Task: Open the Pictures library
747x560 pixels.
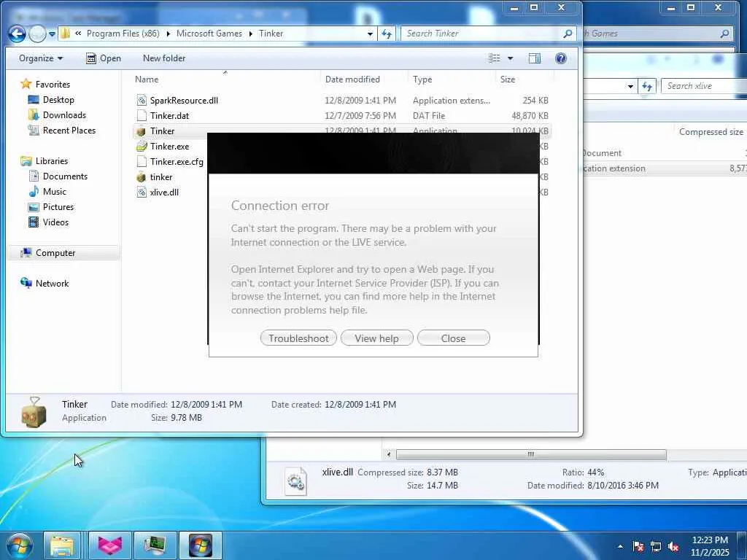Action: point(58,206)
